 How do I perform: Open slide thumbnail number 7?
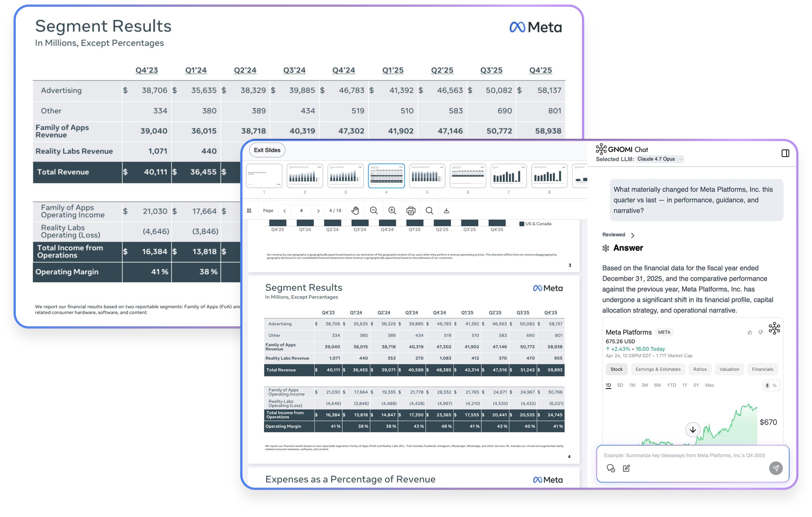(508, 176)
